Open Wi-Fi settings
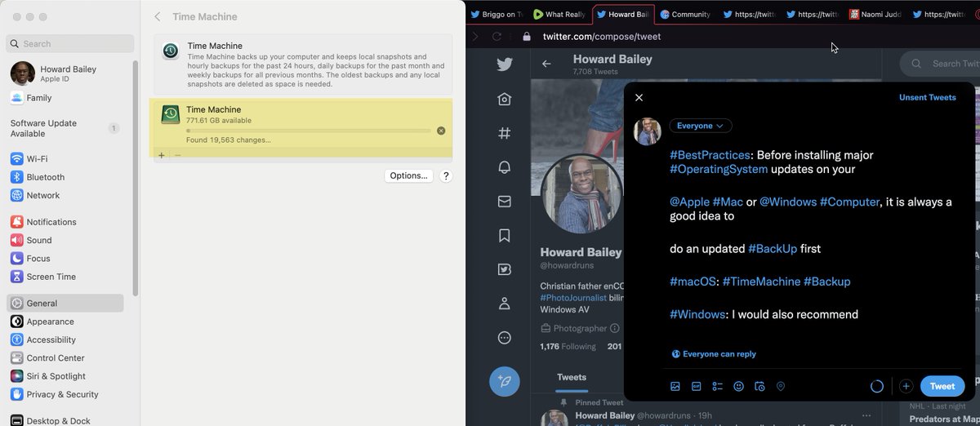 [x=65, y=159]
